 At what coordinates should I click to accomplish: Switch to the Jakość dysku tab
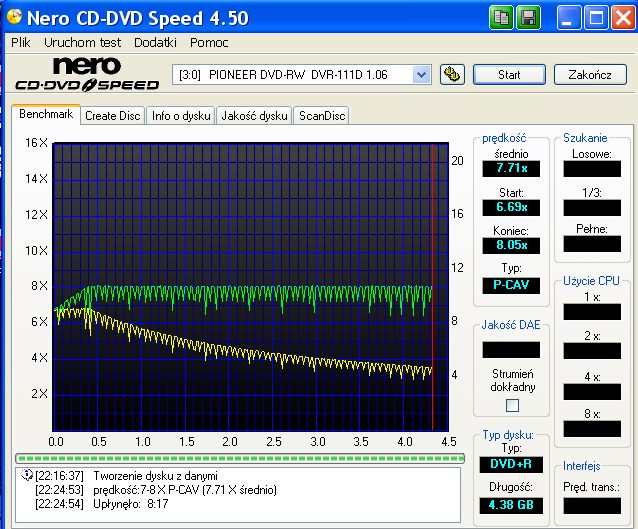(254, 116)
